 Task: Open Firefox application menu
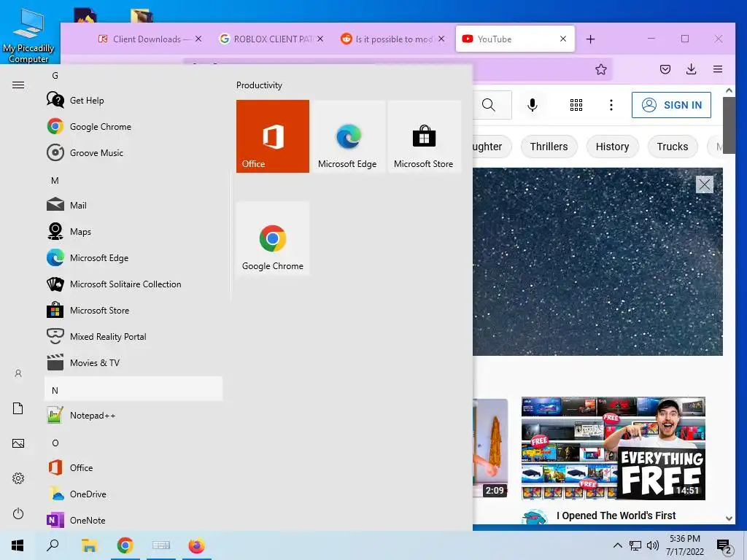pos(718,69)
